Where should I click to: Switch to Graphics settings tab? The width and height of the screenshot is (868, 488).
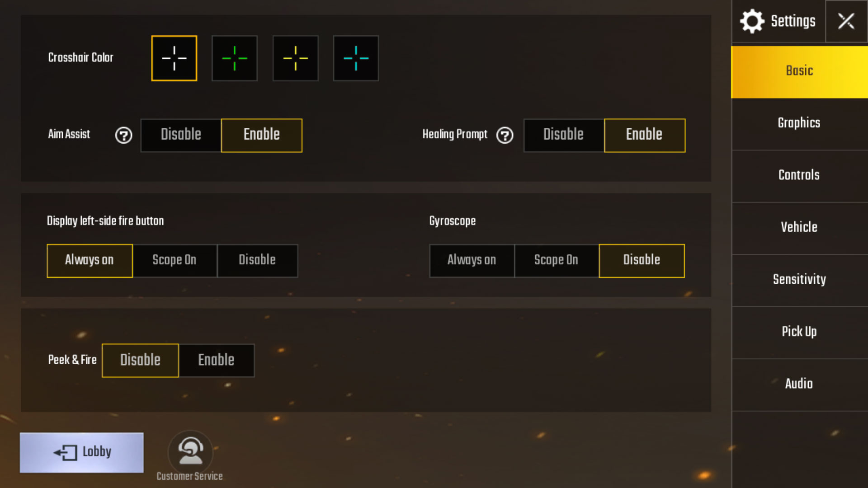799,123
